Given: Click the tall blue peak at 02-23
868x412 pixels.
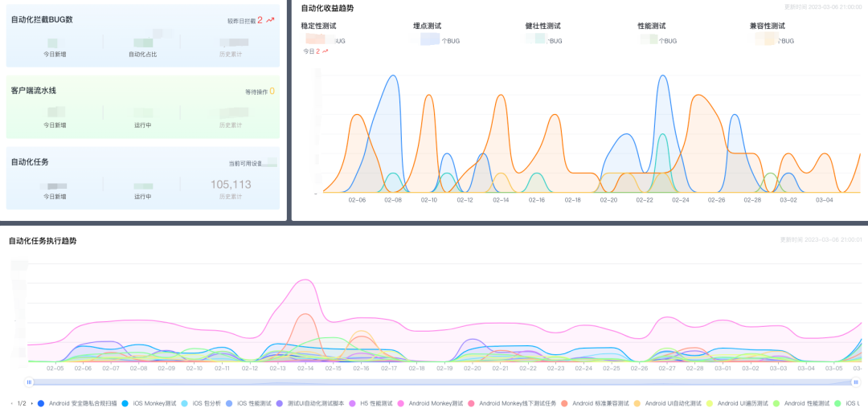Looking at the screenshot, I should [x=662, y=75].
